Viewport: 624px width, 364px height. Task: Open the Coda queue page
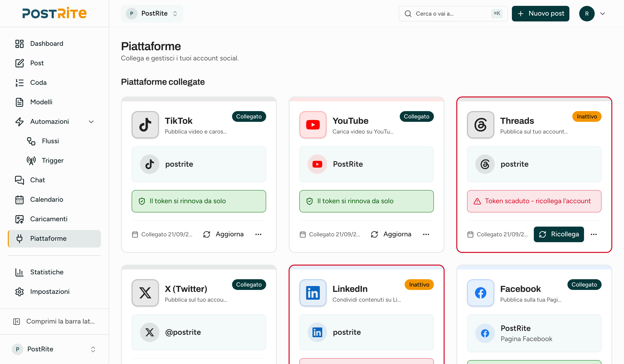pyautogui.click(x=54, y=83)
